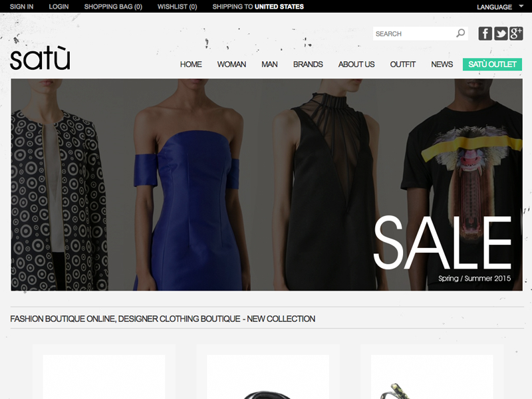Viewport: 532px width, 399px height.
Task: Click the SALE Spring/Summer 2015 banner
Action: [x=267, y=185]
